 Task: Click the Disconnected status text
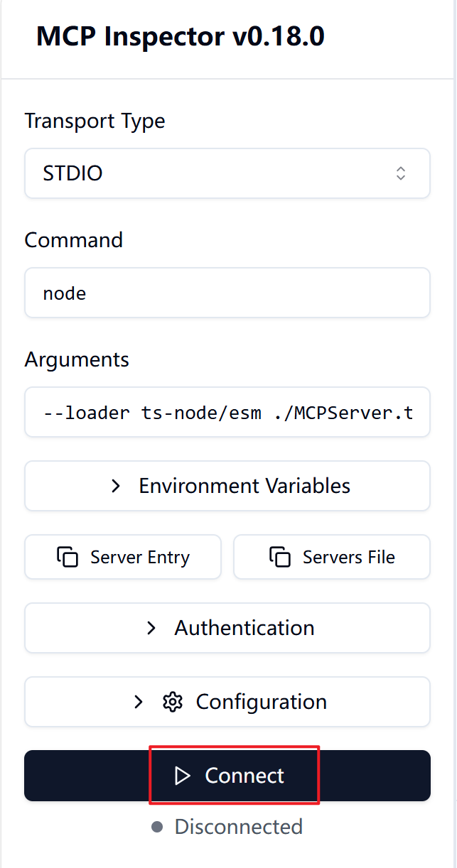tap(239, 827)
